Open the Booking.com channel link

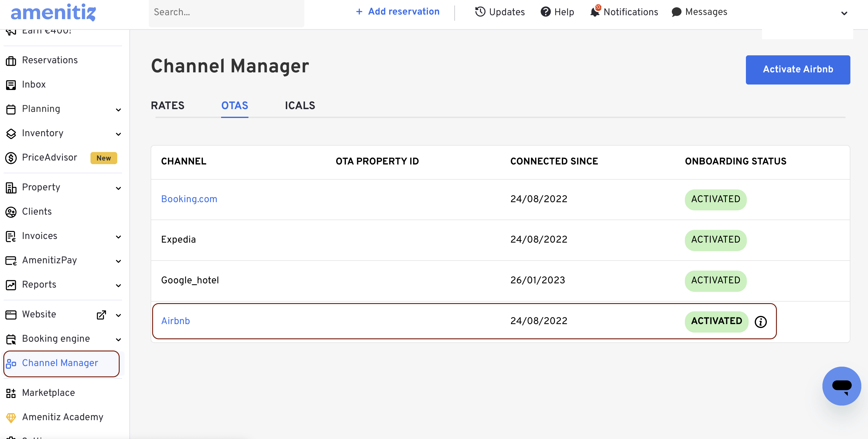tap(189, 199)
